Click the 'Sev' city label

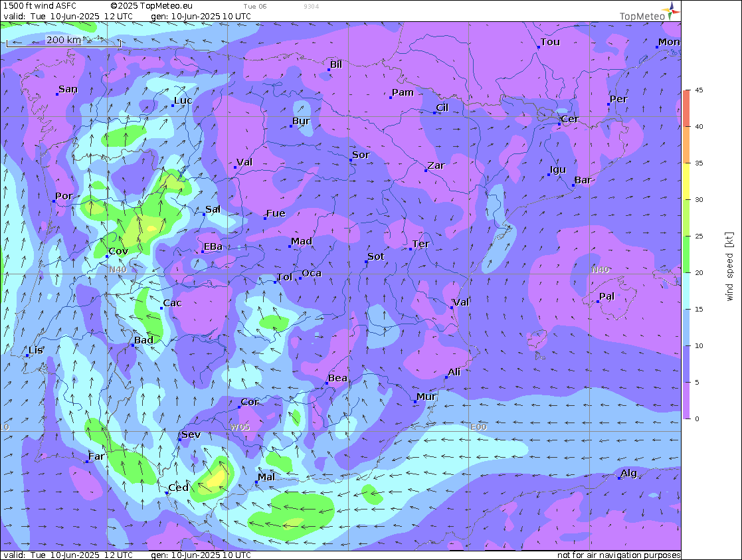tap(191, 434)
